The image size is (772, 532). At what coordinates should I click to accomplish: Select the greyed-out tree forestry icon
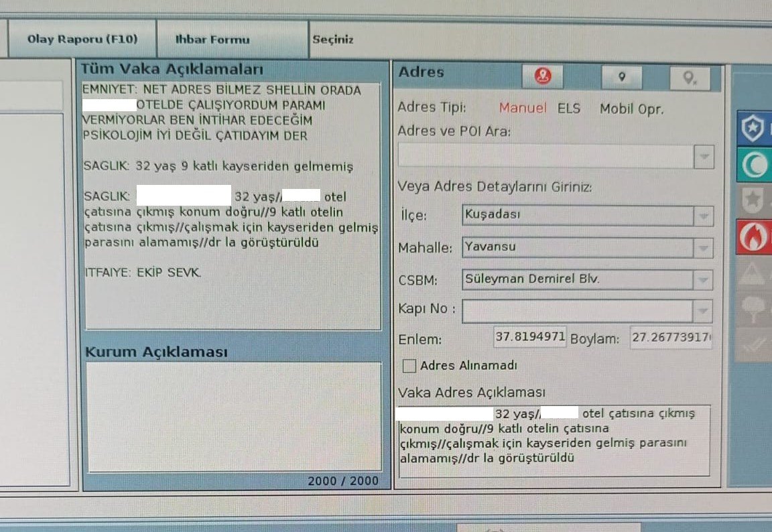coord(754,309)
